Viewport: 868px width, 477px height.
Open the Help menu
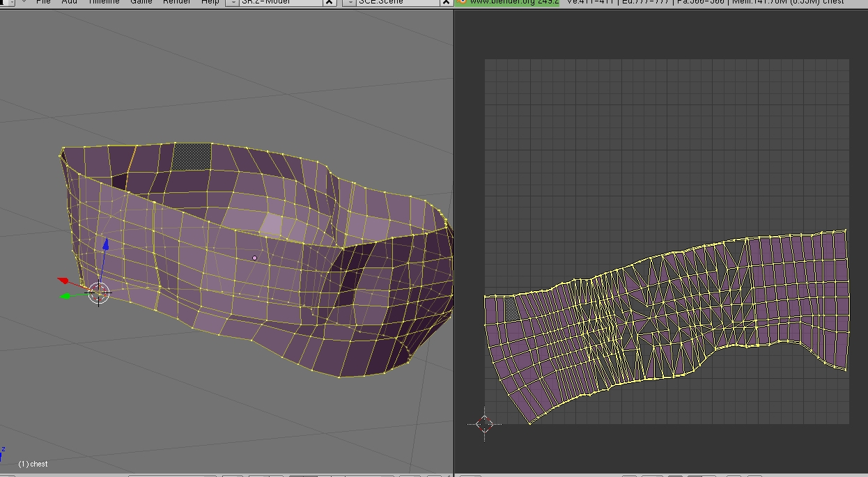pos(210,2)
